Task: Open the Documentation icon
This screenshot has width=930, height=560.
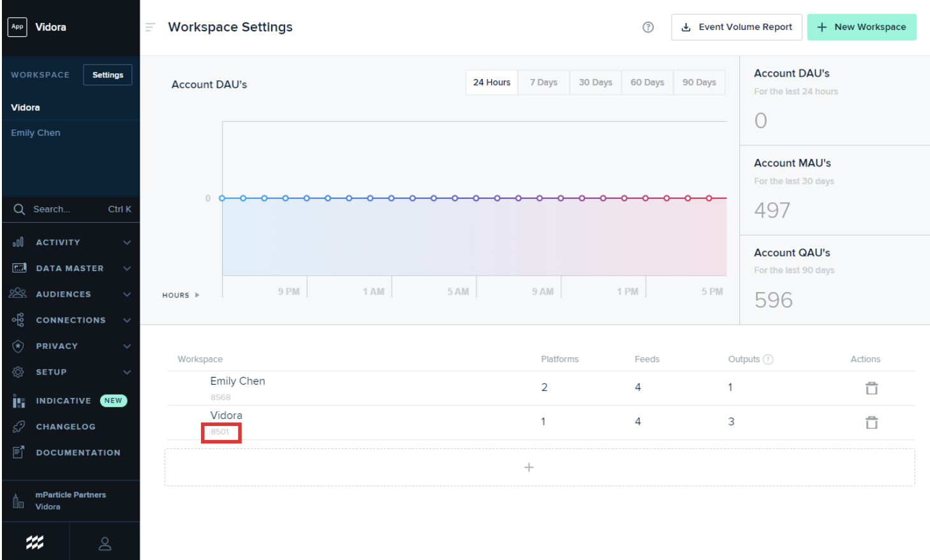Action: 18,452
